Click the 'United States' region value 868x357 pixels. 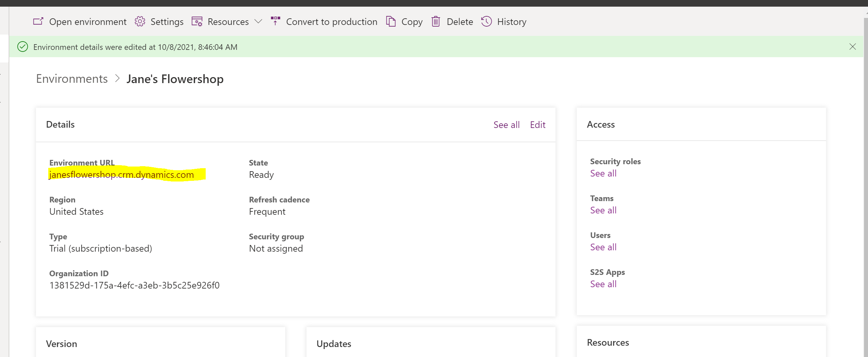click(x=77, y=212)
